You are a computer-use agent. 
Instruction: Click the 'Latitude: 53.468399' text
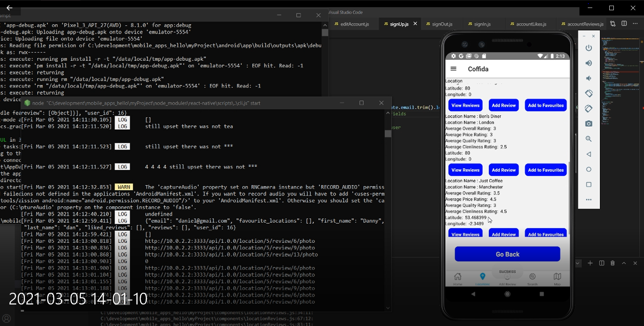coord(466,218)
